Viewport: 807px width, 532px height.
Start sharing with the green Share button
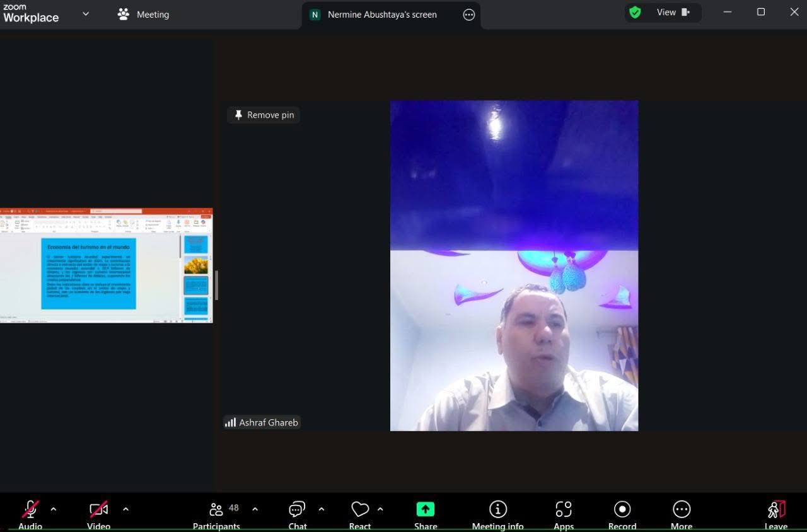pyautogui.click(x=426, y=513)
